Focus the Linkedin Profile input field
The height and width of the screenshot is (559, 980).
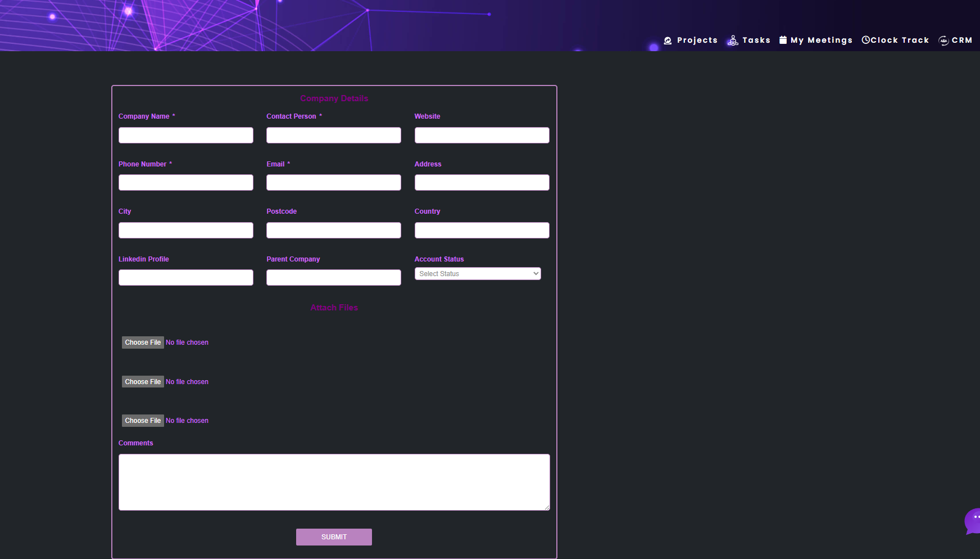click(186, 278)
